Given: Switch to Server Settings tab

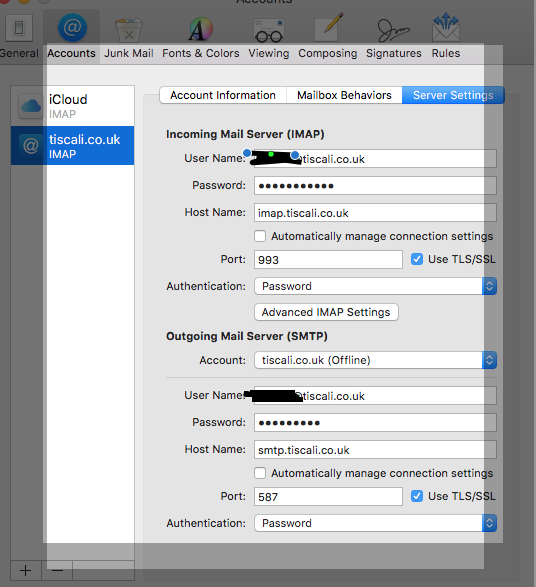Looking at the screenshot, I should point(453,95).
